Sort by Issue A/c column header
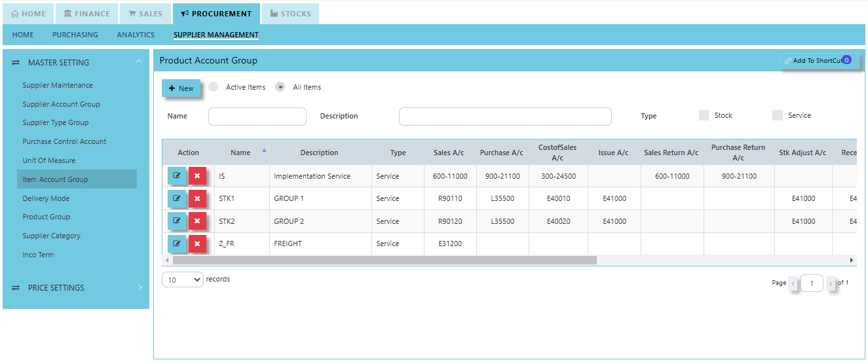Screen dimensions: 868x362 pos(613,153)
